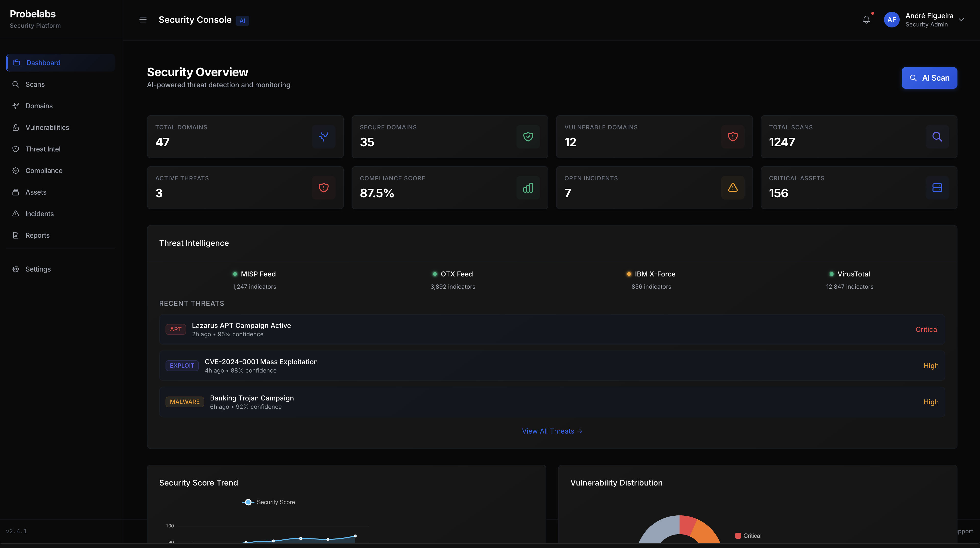Image resolution: width=980 pixels, height=548 pixels.
Task: Click the Domains branch icon in sidebar
Action: (16, 106)
